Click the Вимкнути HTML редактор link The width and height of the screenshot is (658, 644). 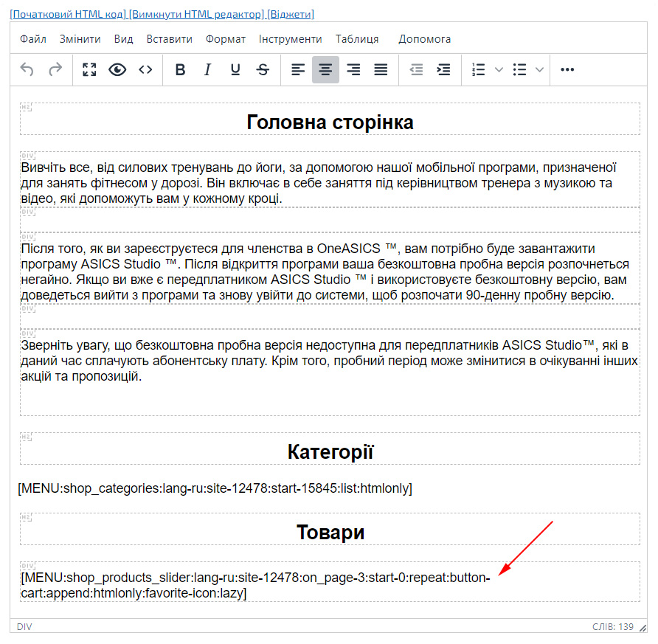(x=197, y=14)
